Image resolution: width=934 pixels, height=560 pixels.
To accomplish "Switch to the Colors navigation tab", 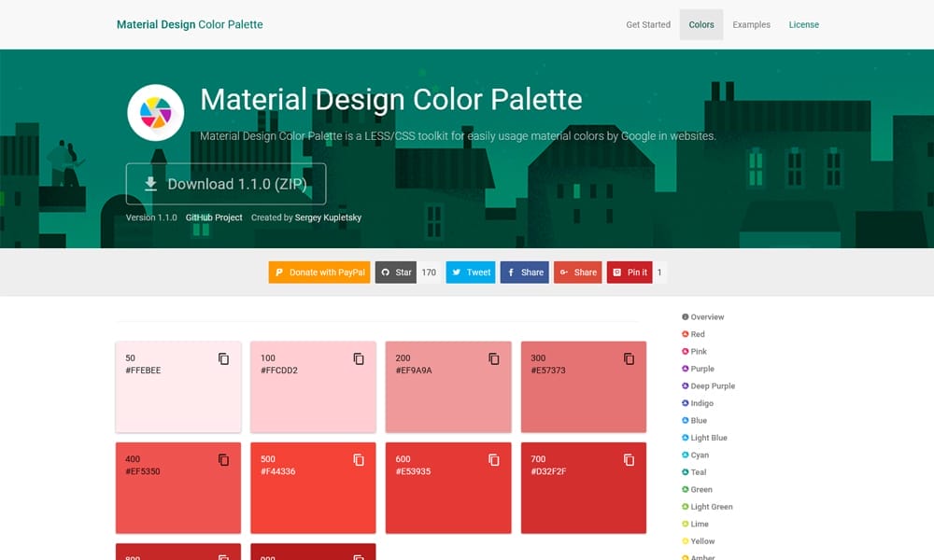I will click(700, 24).
